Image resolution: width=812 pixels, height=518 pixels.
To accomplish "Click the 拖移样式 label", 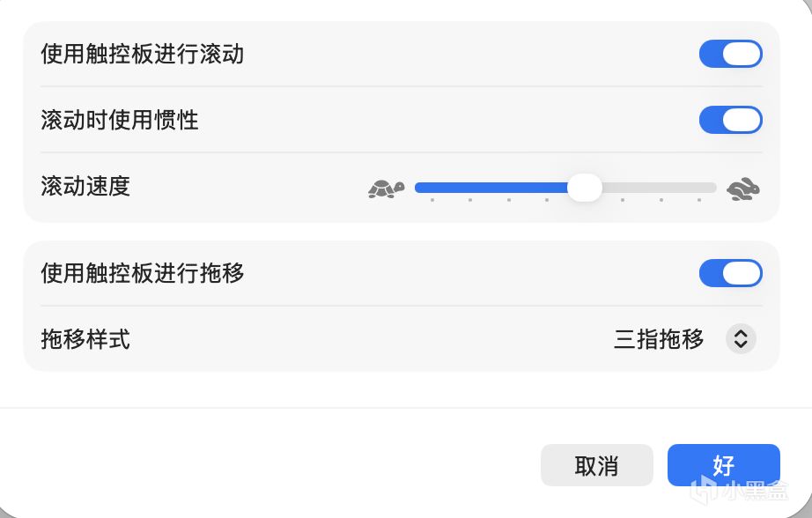I will (x=85, y=338).
